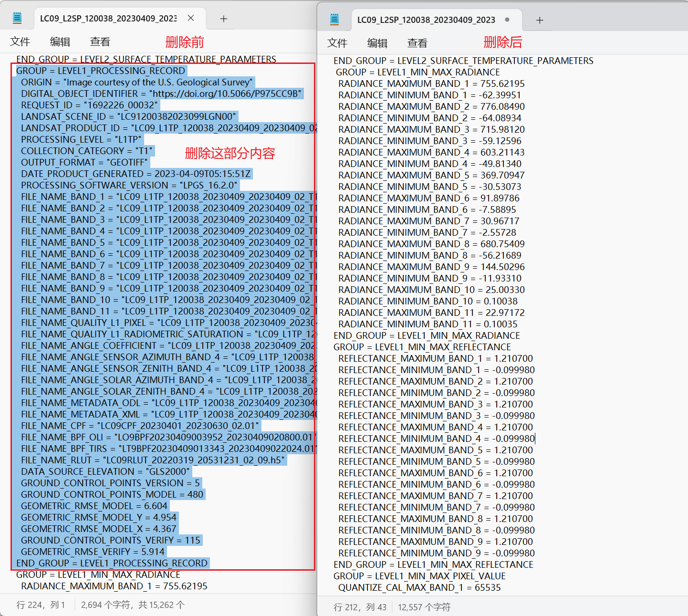Click the QUANTIZE_CAL_MAX_BAND_1 = 65535 line

(x=419, y=587)
